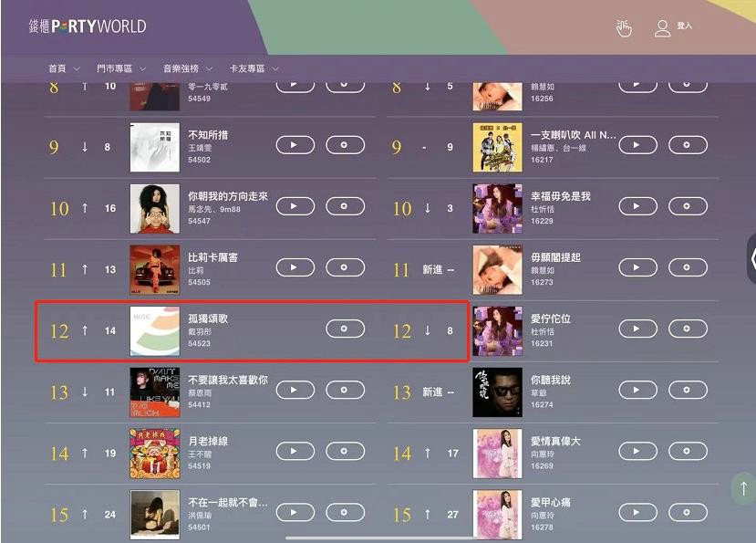Play the song 幸福毋免是我

pos(637,206)
